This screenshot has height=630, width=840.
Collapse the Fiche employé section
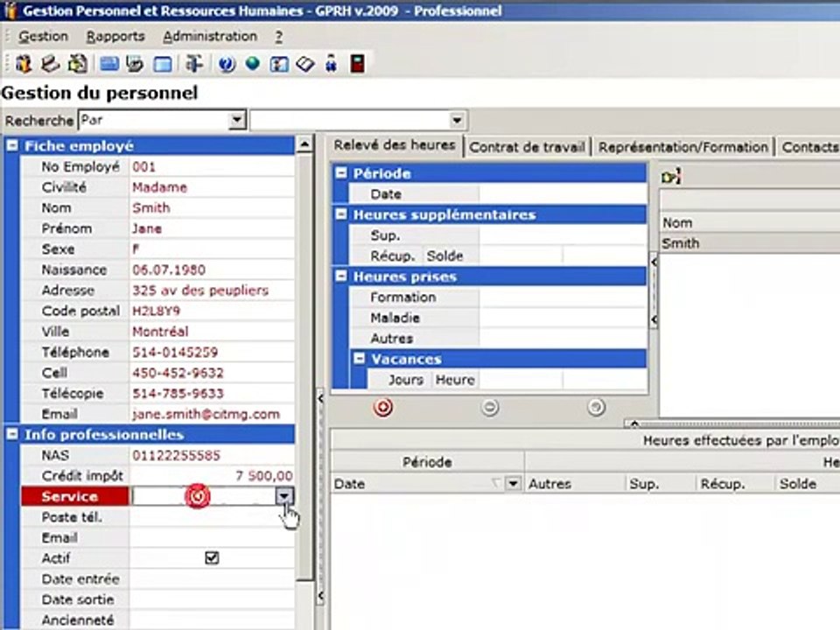coord(12,146)
